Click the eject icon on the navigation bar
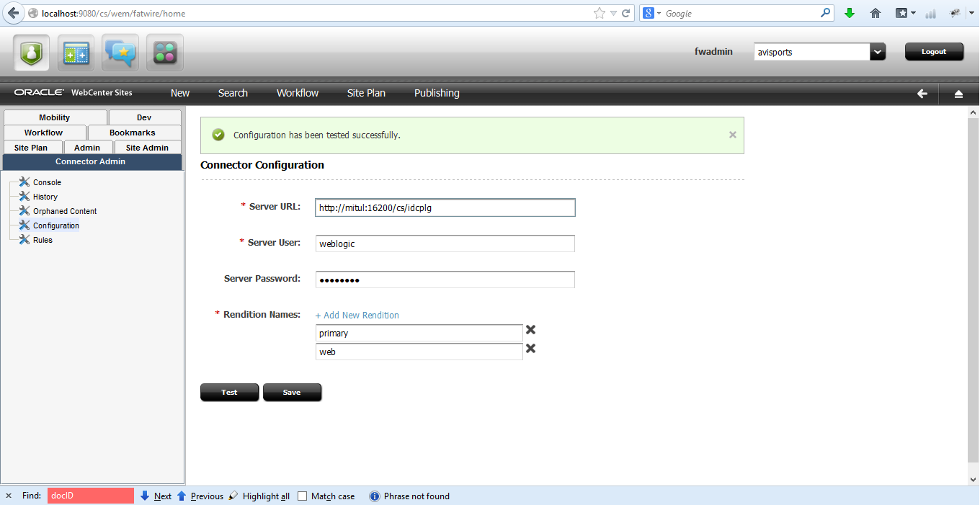The width and height of the screenshot is (980, 505). coord(958,93)
